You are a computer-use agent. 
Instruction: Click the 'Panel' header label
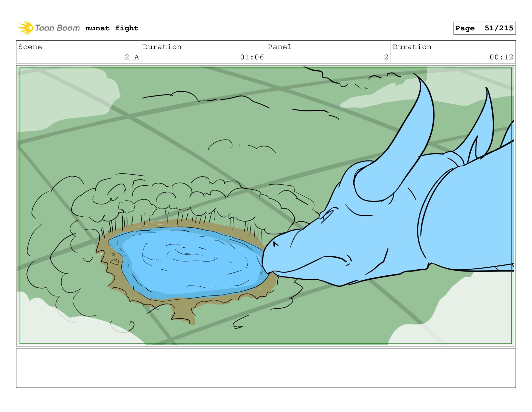coord(280,47)
